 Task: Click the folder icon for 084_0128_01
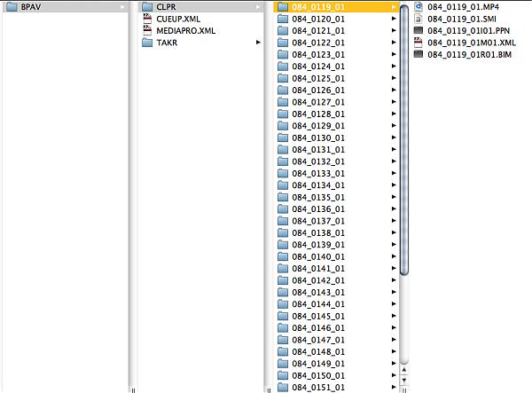tap(283, 114)
